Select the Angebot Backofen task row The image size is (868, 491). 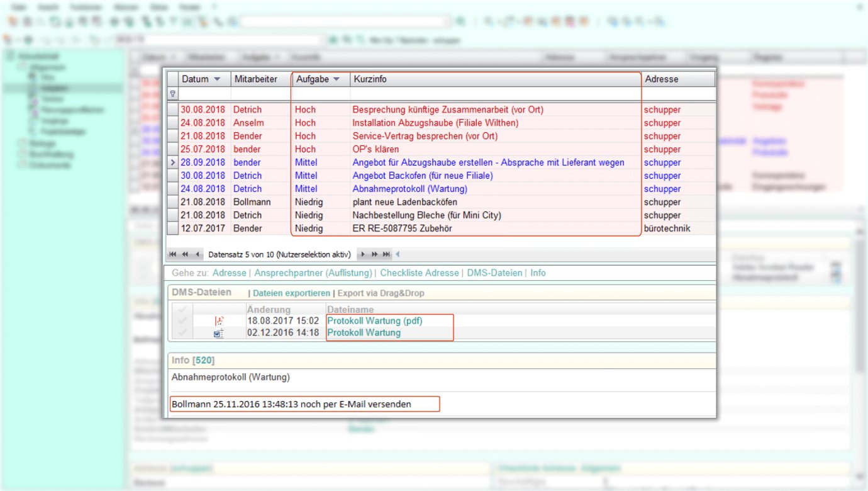422,176
